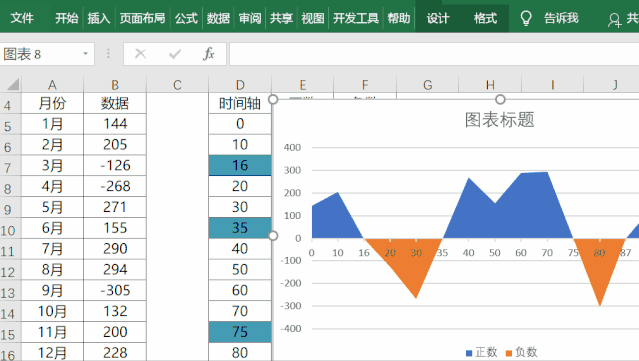Click the chart top-left resize handle
Image resolution: width=639 pixels, height=361 pixels.
(x=273, y=99)
